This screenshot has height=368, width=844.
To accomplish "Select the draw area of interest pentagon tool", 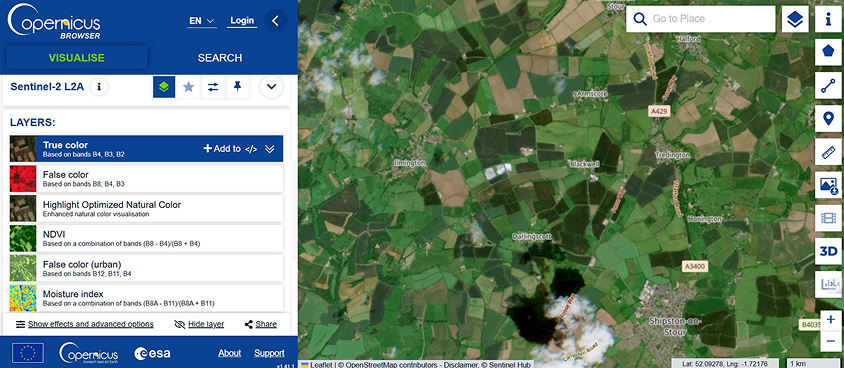I will click(828, 52).
